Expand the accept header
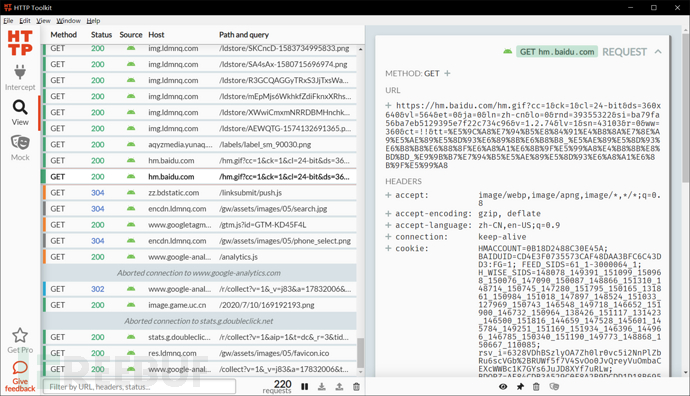690x396 pixels. [389, 195]
